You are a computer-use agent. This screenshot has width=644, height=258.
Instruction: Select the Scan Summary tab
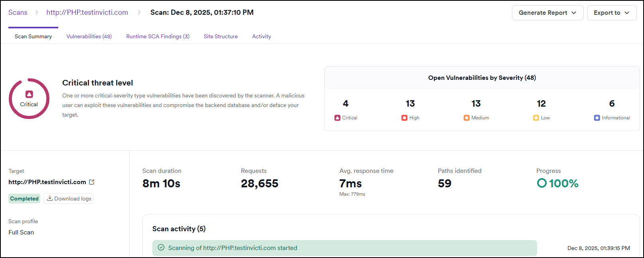[33, 36]
